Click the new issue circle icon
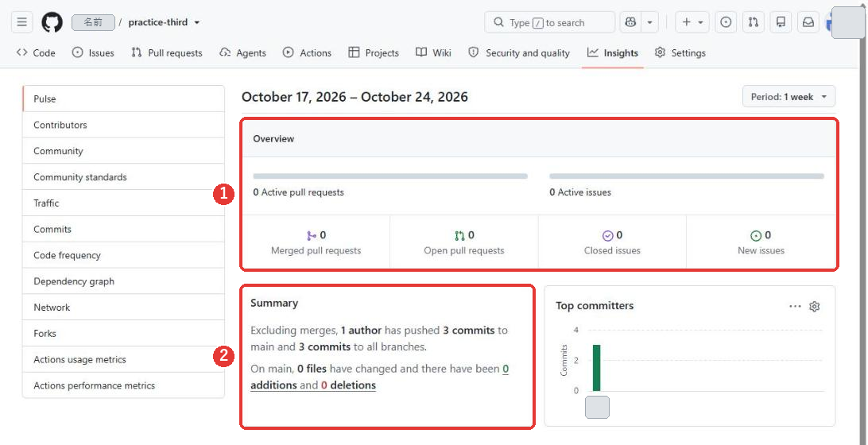 [x=756, y=236]
